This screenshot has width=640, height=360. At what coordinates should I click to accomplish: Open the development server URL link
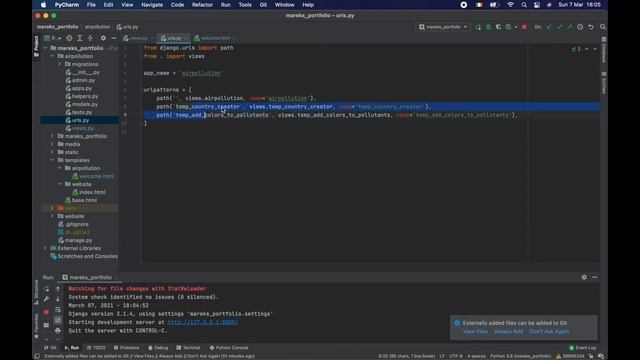pyautogui.click(x=203, y=322)
